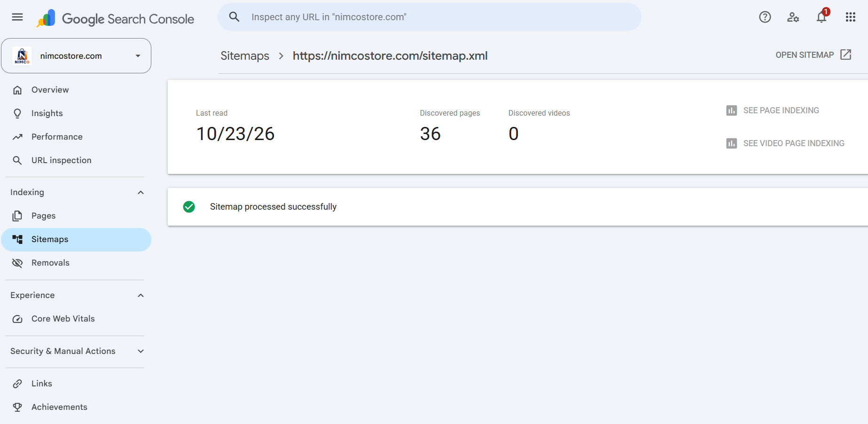Click the Removals crossed-eye icon
Image resolution: width=868 pixels, height=424 pixels.
(17, 263)
